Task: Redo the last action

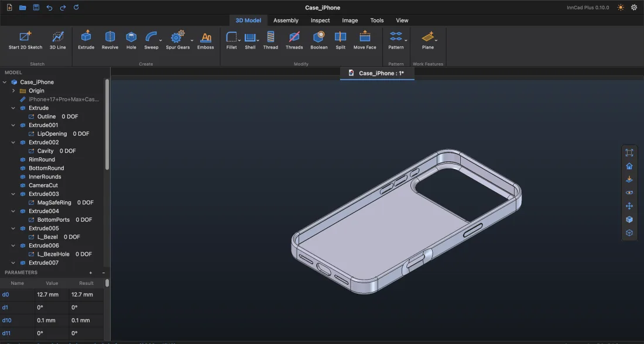Action: [x=63, y=8]
